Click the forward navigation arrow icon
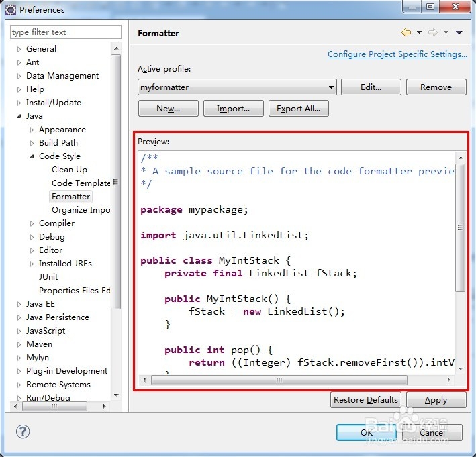The height and width of the screenshot is (457, 476). click(433, 32)
